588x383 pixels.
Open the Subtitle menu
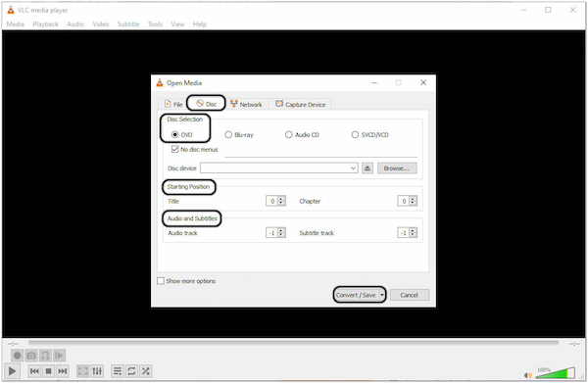(x=128, y=24)
